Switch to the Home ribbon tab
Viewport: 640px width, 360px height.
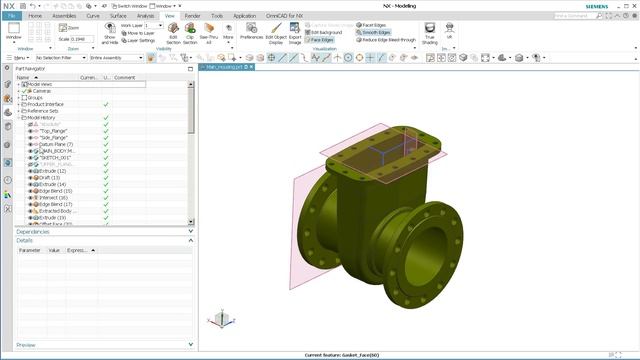click(35, 16)
